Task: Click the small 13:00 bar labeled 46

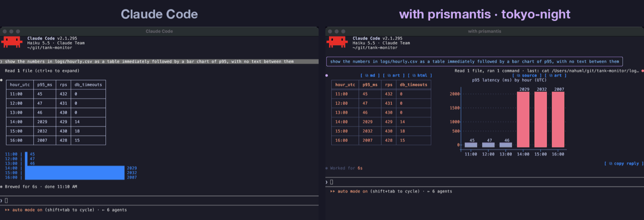Action: pos(506,145)
